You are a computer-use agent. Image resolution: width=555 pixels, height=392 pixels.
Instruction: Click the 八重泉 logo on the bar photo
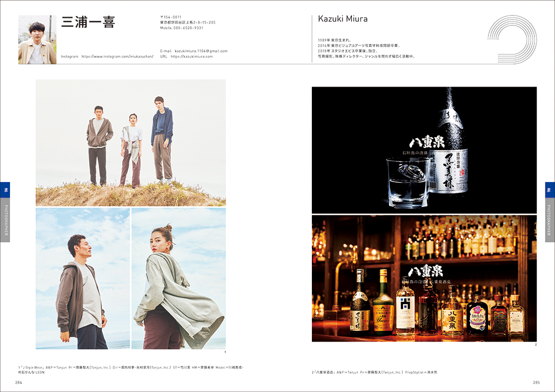tap(425, 272)
